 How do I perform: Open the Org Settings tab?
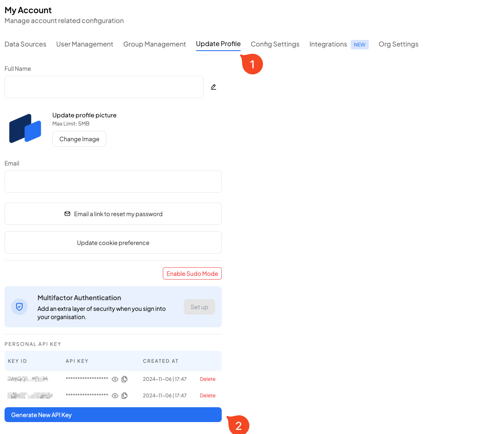click(399, 44)
